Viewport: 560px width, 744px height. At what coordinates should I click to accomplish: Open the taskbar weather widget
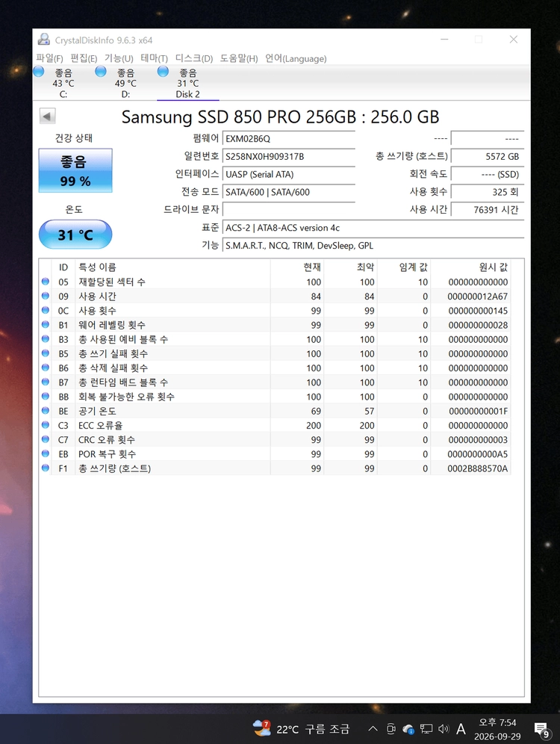point(301,729)
